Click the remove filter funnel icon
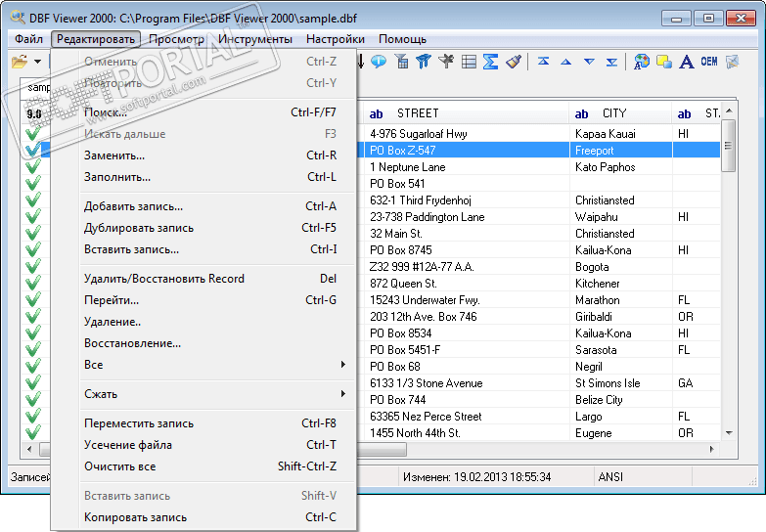Screen dimensions: 766x532 pos(446,62)
